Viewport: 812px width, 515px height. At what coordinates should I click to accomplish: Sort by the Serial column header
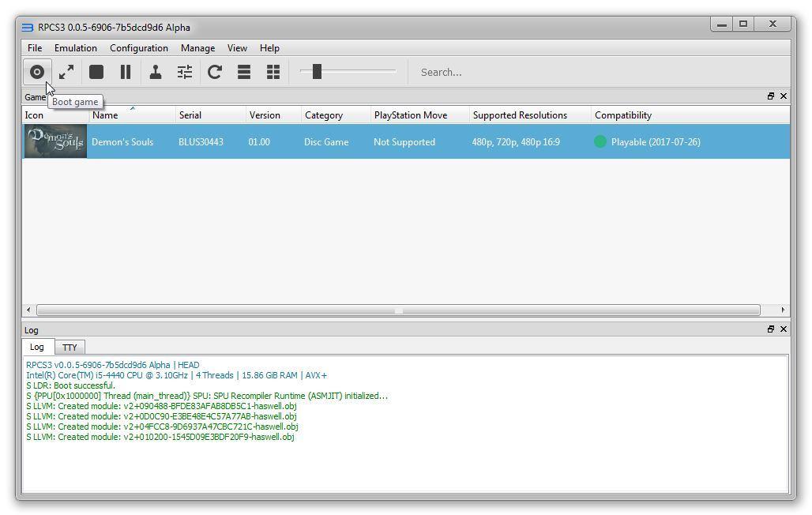point(210,115)
